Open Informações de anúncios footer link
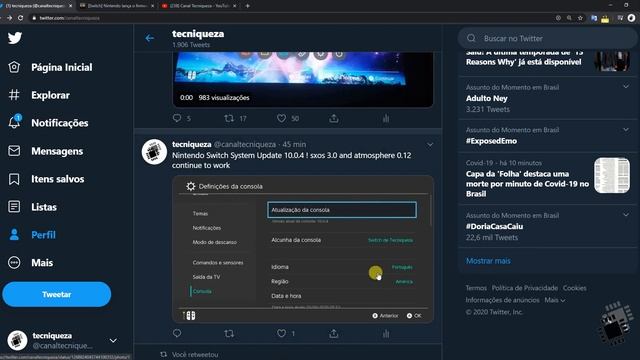 click(x=502, y=300)
